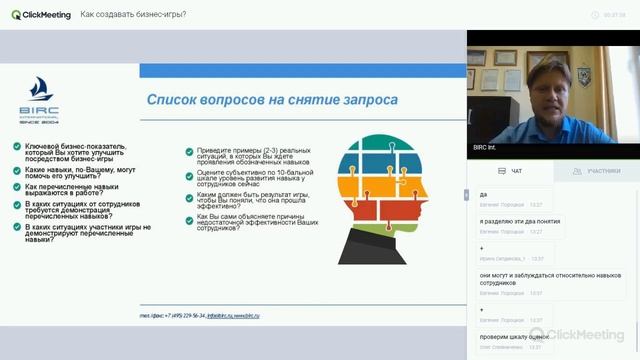Click the session timer value in the header
This screenshot has height=360, width=640.
tap(614, 15)
